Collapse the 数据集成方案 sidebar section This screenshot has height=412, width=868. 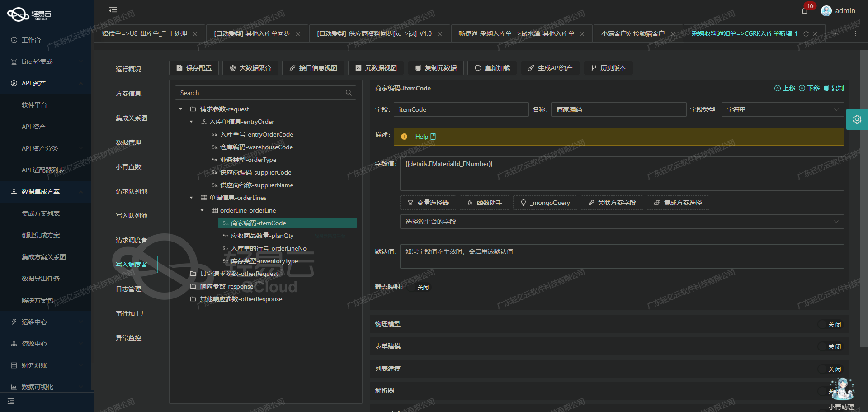pos(45,192)
